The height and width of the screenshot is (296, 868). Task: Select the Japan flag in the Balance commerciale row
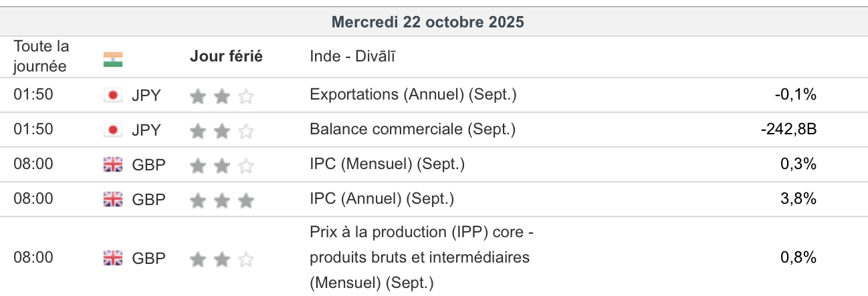click(x=113, y=130)
